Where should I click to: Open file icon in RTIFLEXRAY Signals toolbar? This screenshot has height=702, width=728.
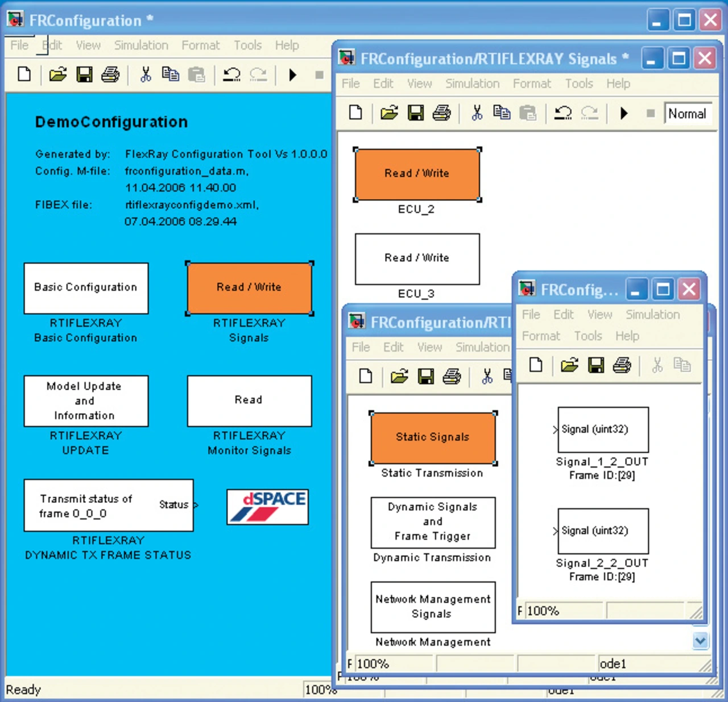(x=389, y=113)
